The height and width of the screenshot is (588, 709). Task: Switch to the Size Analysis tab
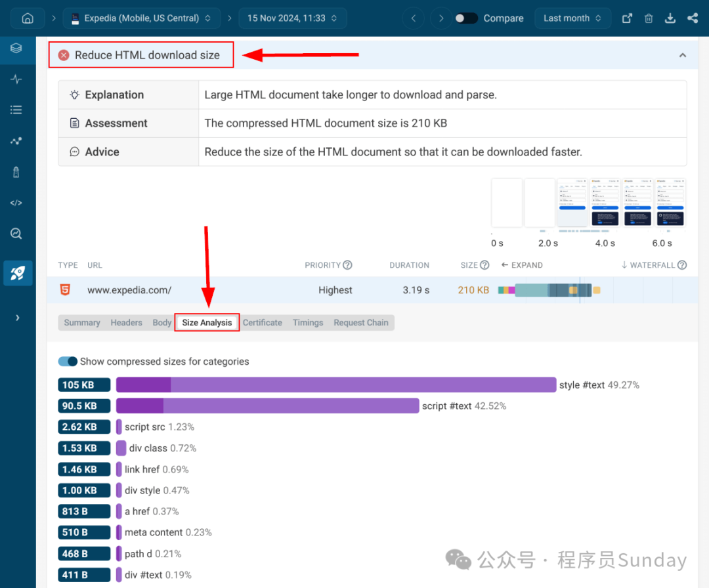coord(207,323)
